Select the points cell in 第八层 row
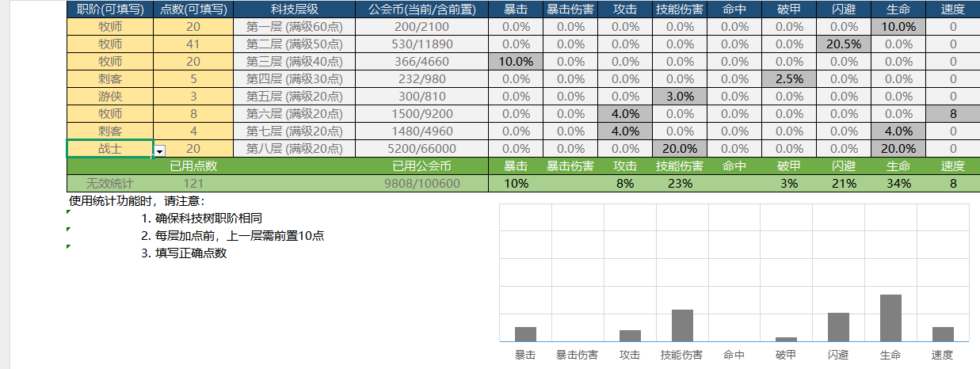Screen dimensions: 980x369 [x=193, y=148]
